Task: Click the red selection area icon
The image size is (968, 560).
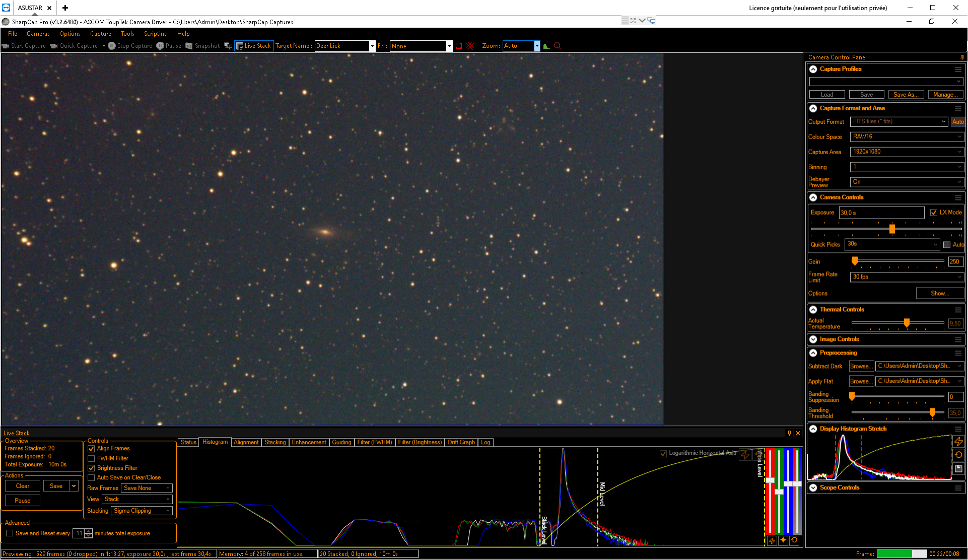Action: click(x=459, y=46)
